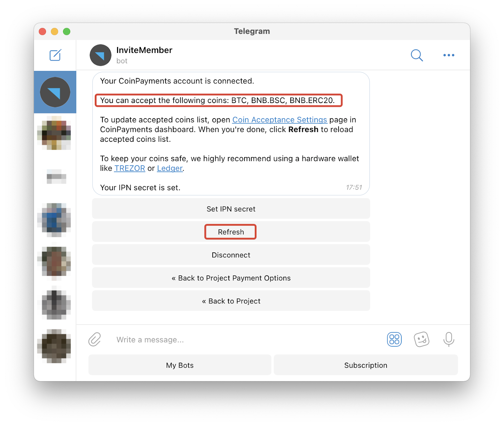The height and width of the screenshot is (426, 504).
Task: Focus the Write a message input field
Action: pos(246,339)
